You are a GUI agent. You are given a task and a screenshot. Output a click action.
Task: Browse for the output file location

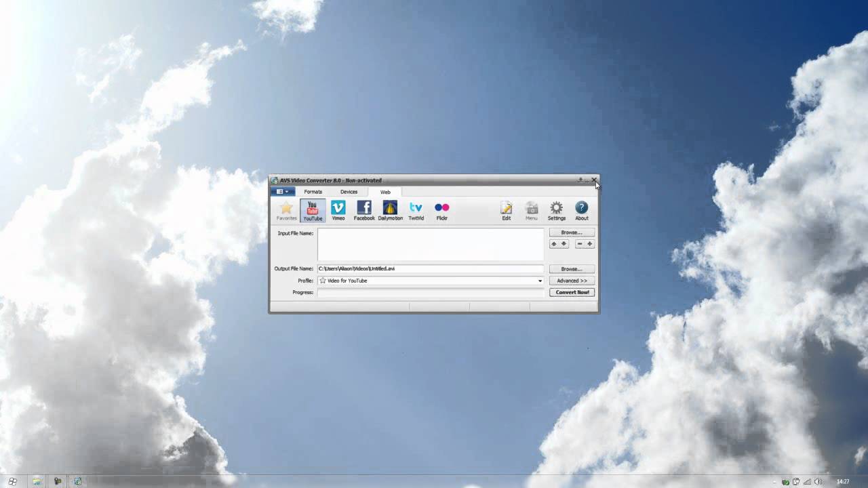[572, 269]
